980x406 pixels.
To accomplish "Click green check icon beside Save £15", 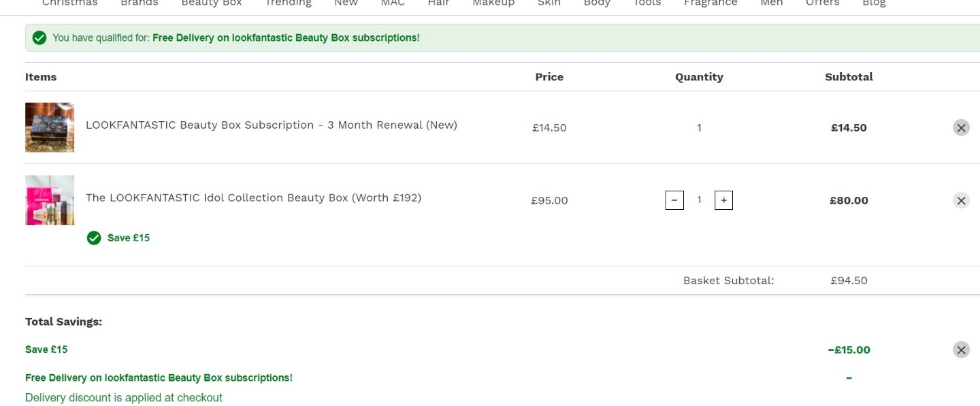I will pyautogui.click(x=94, y=238).
